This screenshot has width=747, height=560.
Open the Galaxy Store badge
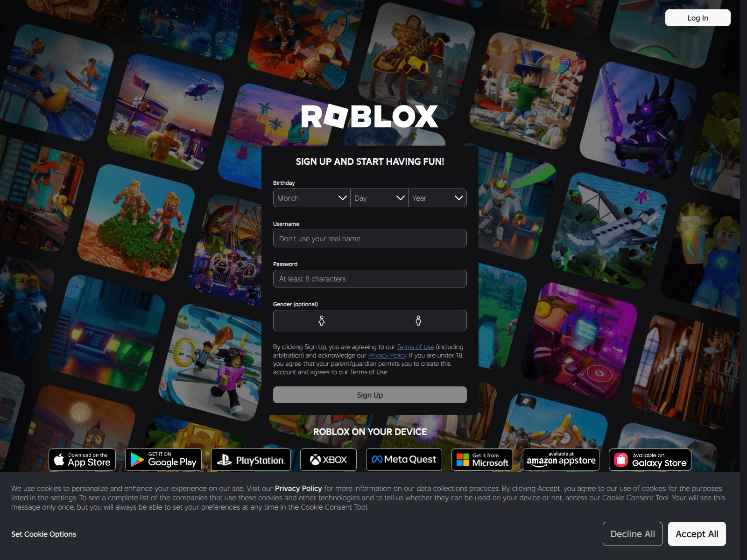point(650,460)
